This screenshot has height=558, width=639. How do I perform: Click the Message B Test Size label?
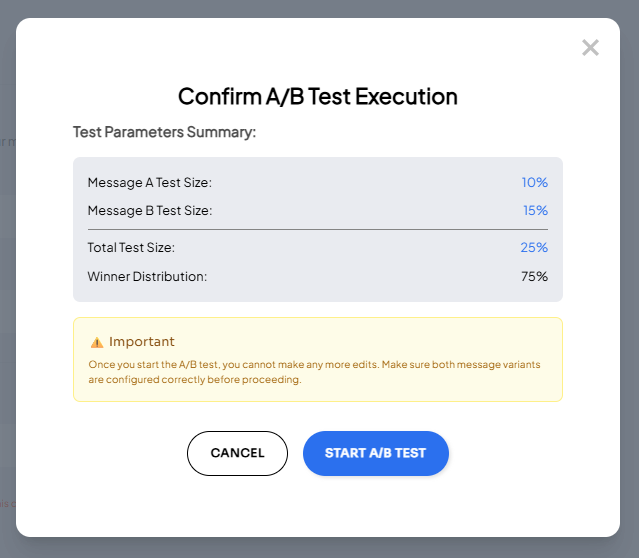150,210
